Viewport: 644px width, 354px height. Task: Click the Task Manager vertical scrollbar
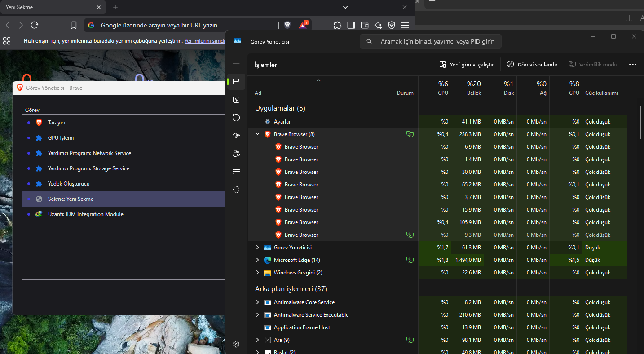[641, 123]
